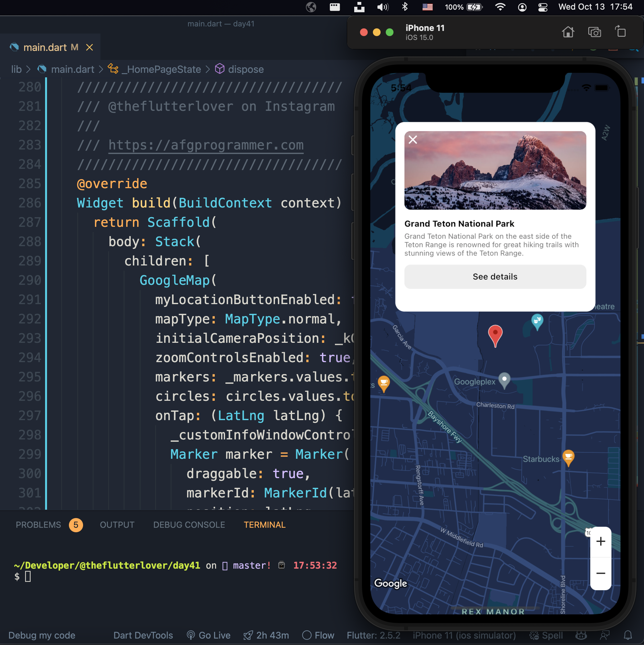644x645 pixels.
Task: Expand the _HomePageState breadcrumb
Action: (x=161, y=70)
